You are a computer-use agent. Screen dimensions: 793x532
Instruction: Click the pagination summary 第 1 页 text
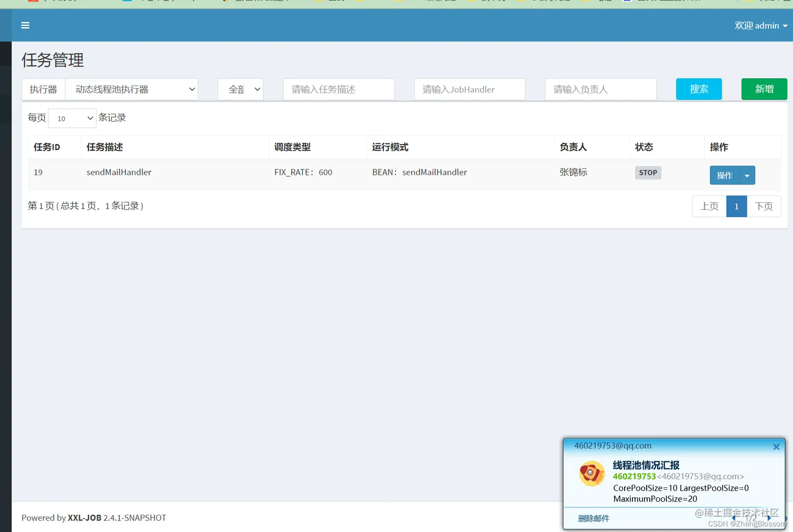(85, 206)
